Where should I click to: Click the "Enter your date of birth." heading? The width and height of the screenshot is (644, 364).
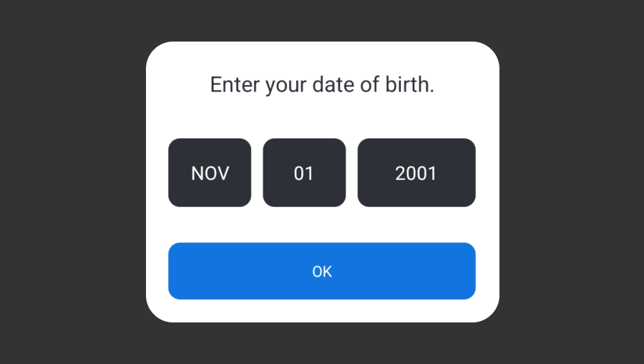(322, 85)
